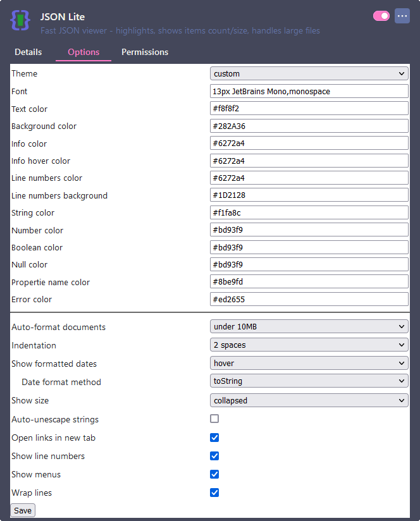This screenshot has height=521, width=420.
Task: Click the JSON Lite extension logo icon
Action: [20, 20]
